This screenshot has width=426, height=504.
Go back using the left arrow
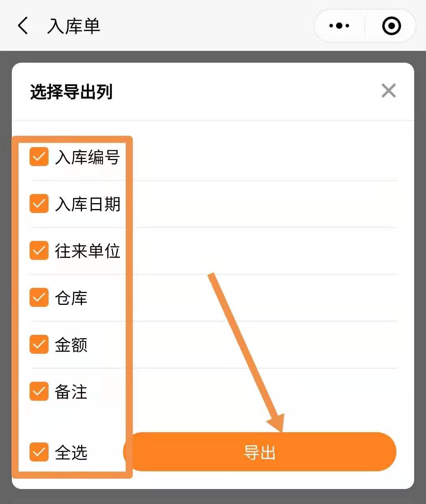click(23, 26)
